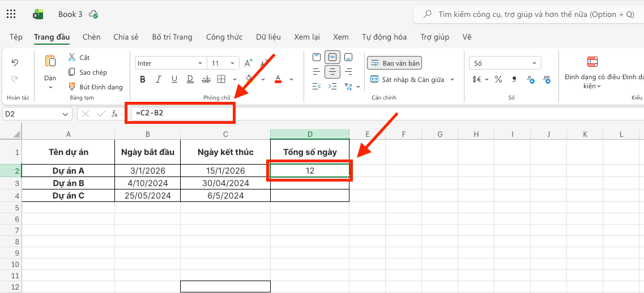Cancel the formula entry with X

(86, 114)
